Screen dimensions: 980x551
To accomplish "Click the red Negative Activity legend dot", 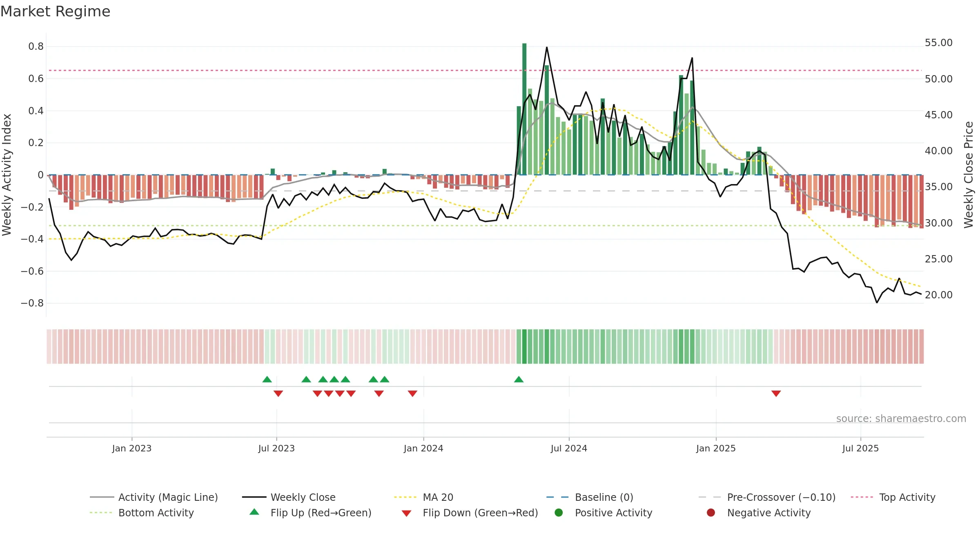I will click(x=711, y=513).
